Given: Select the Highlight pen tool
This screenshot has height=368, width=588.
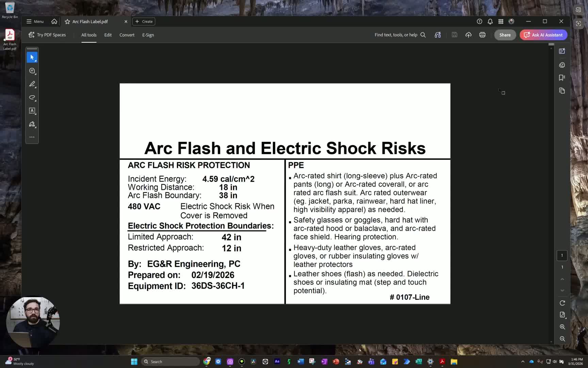Looking at the screenshot, I should 32,84.
